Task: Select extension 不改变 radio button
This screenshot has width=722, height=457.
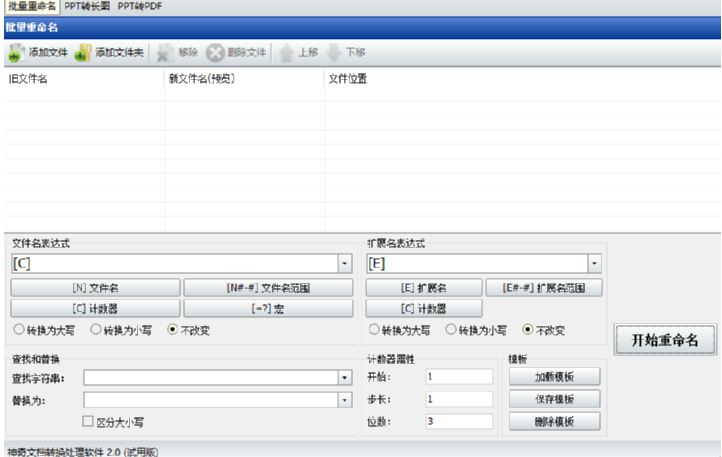Action: (528, 329)
